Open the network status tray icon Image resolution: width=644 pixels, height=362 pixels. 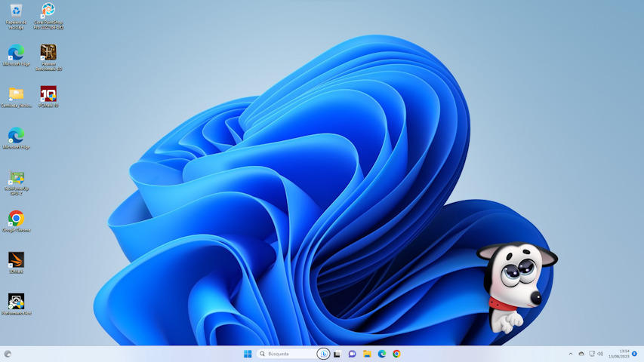point(592,354)
